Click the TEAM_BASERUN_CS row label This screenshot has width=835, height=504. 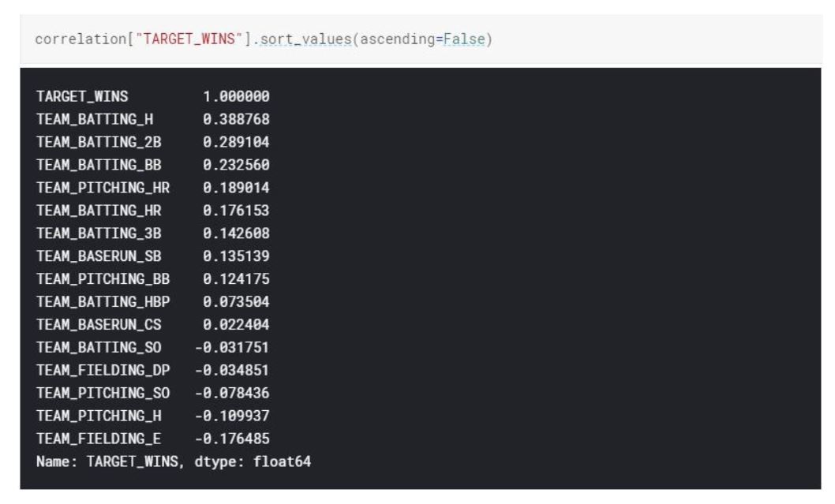click(x=99, y=325)
